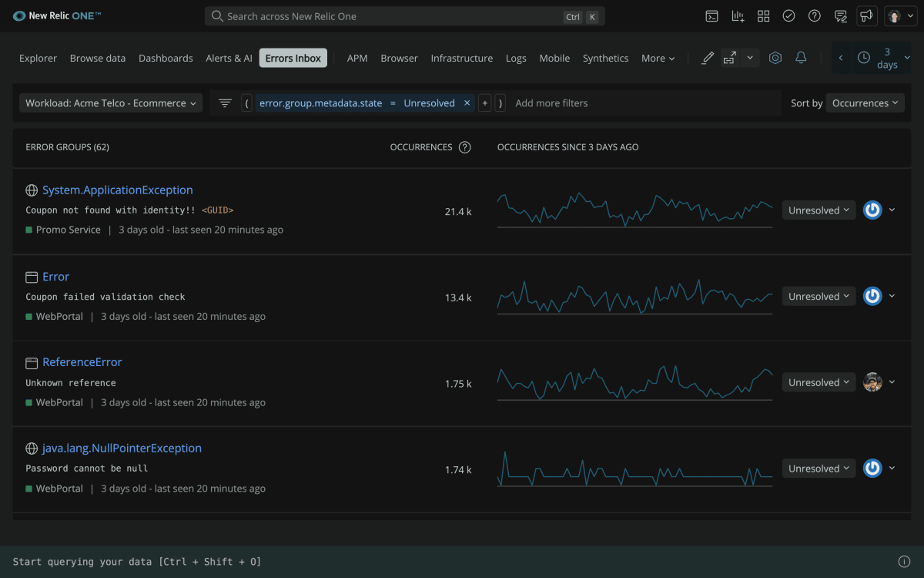Open the Logs tab
Screen dimensions: 924x578
pos(516,58)
